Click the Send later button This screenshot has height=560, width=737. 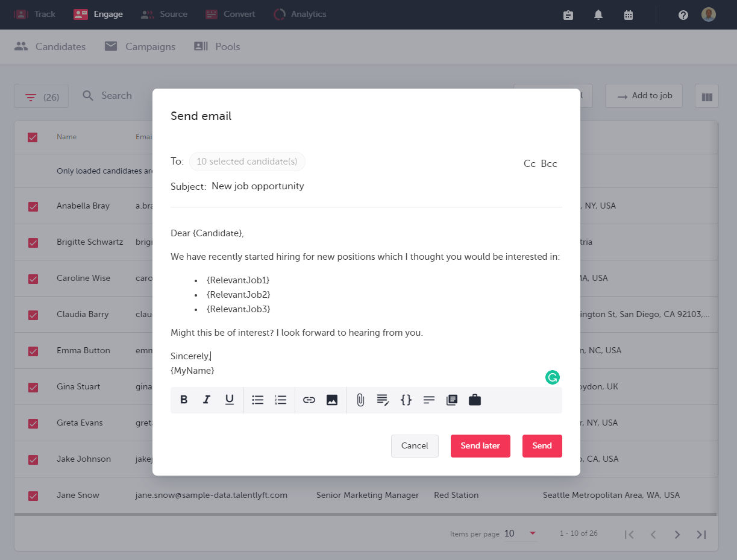pyautogui.click(x=480, y=446)
